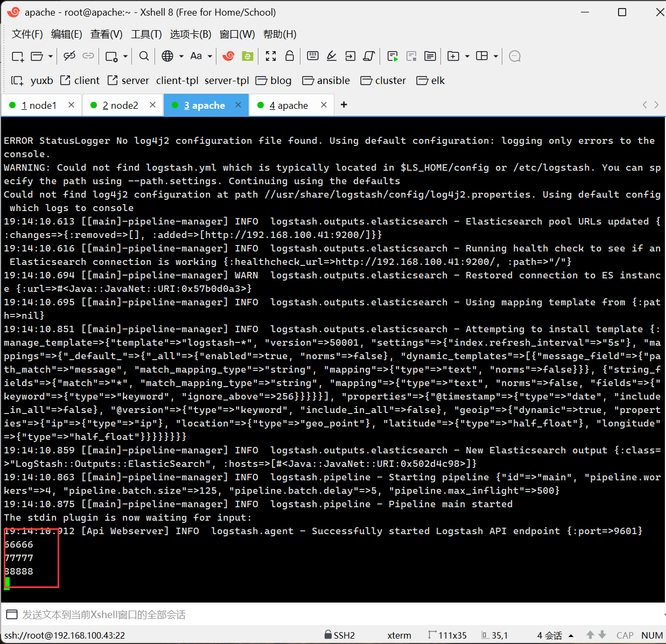
Task: Launch Xftp with the green icon
Action: coord(248,56)
